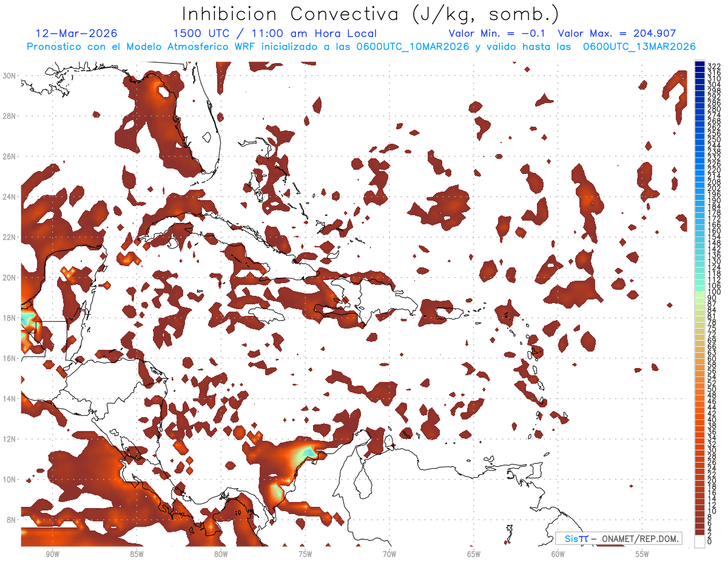The image size is (728, 562).
Task: Click the "20N" latitude label
Action: pos(8,278)
